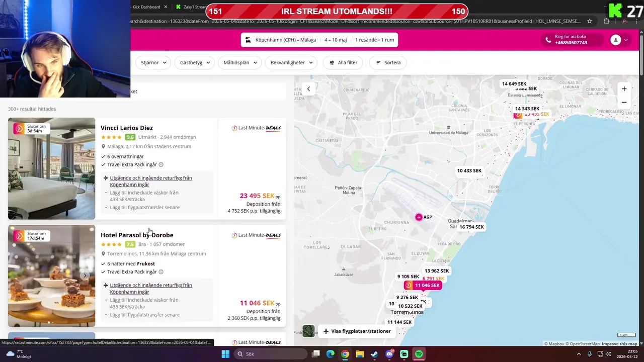
Task: Zoom in on the map
Action: [624, 89]
